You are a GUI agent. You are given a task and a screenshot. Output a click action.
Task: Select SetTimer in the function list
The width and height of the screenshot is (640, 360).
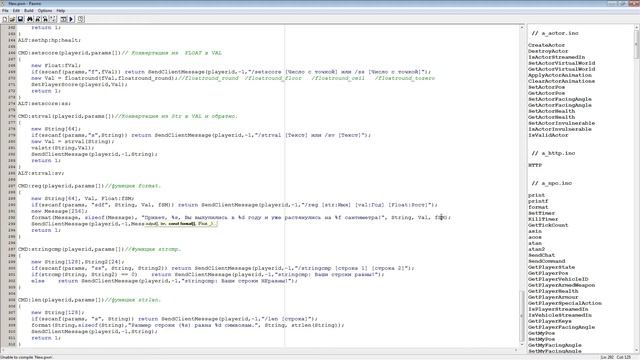[541, 213]
